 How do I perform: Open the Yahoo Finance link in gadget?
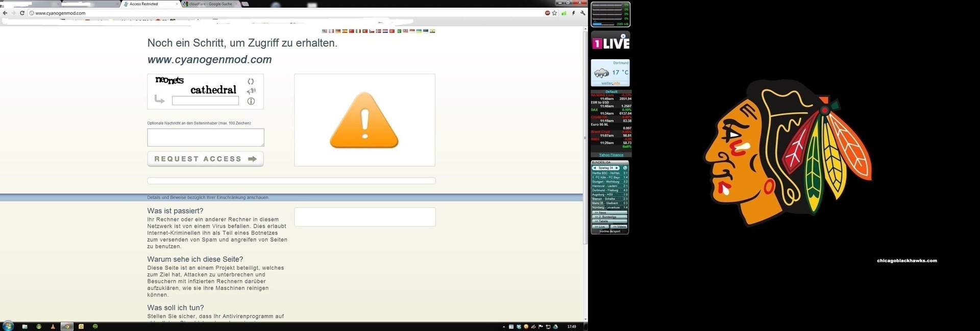(611, 155)
